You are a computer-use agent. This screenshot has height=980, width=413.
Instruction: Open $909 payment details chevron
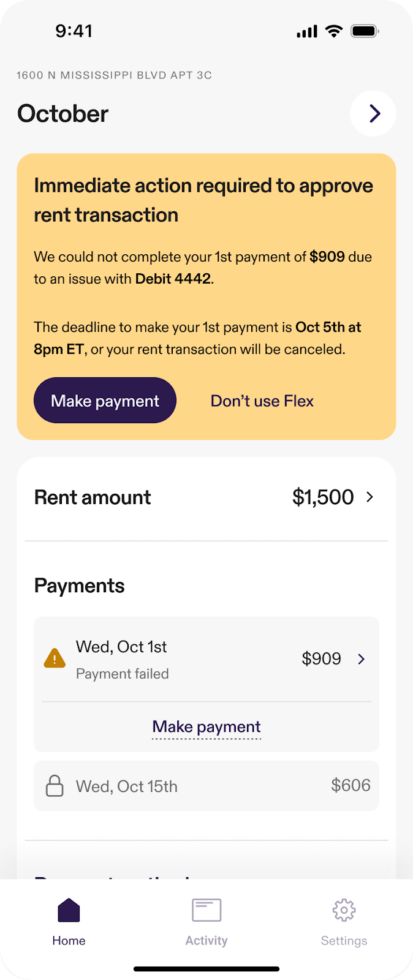pos(362,658)
